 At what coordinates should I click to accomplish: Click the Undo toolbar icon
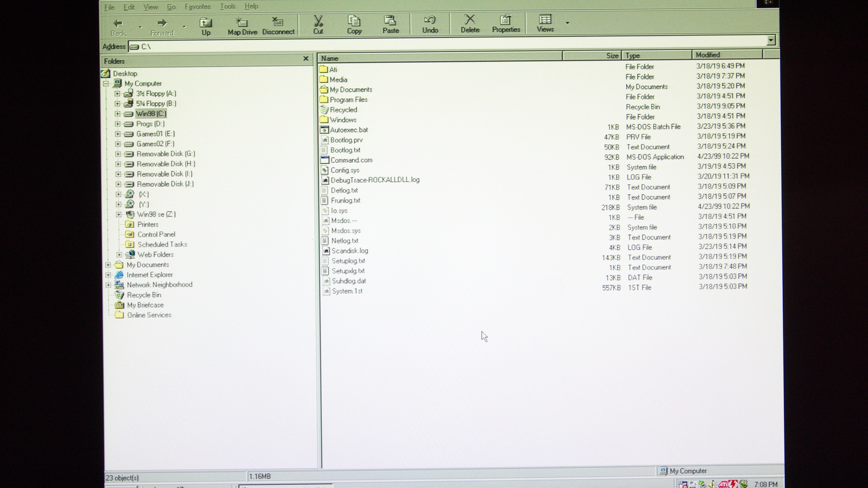pos(430,20)
